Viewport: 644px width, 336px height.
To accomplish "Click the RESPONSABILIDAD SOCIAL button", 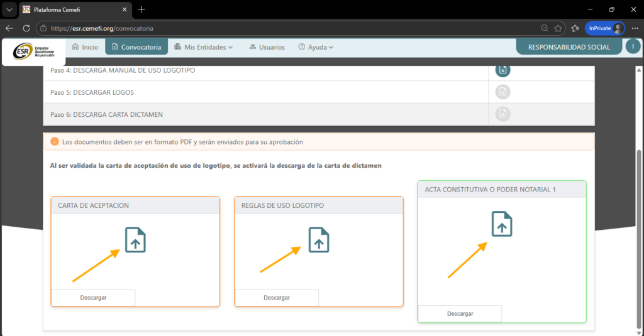I will [569, 47].
